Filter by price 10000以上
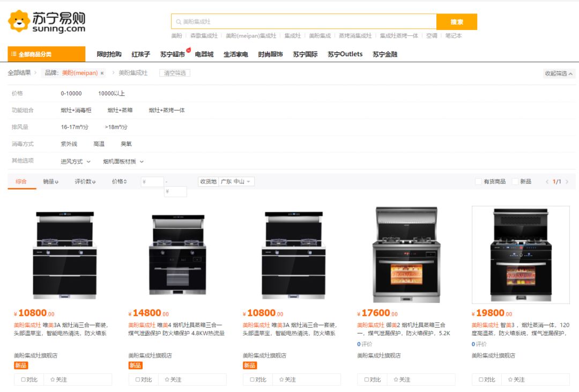The height and width of the screenshot is (392, 579). tap(112, 93)
